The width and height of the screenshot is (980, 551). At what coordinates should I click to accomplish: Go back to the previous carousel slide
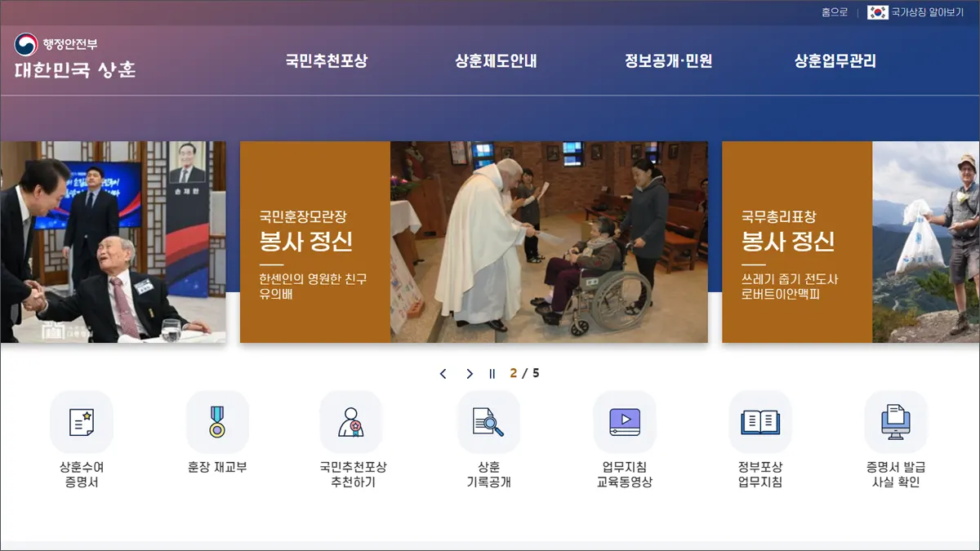[x=443, y=373]
